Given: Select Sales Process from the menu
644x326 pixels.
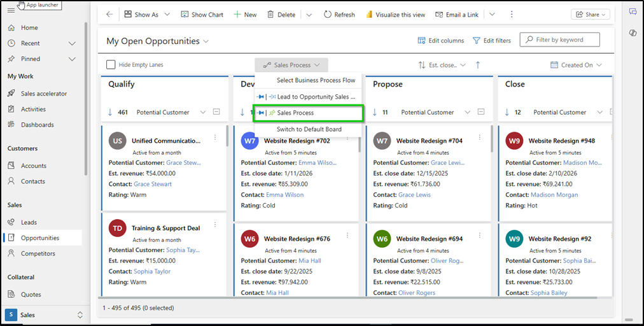Looking at the screenshot, I should click(x=308, y=113).
